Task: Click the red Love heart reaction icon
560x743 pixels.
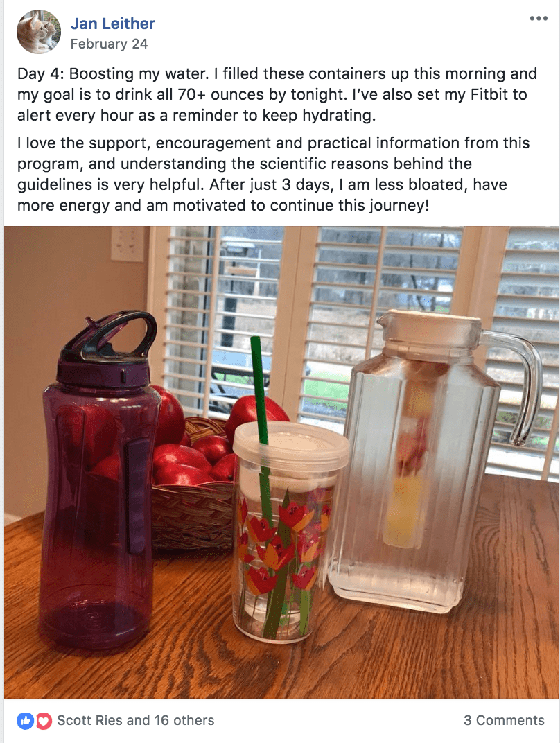Action: (43, 721)
